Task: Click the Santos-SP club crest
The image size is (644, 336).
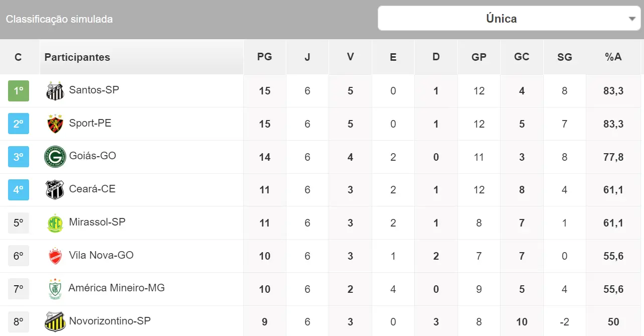Action: pyautogui.click(x=55, y=91)
